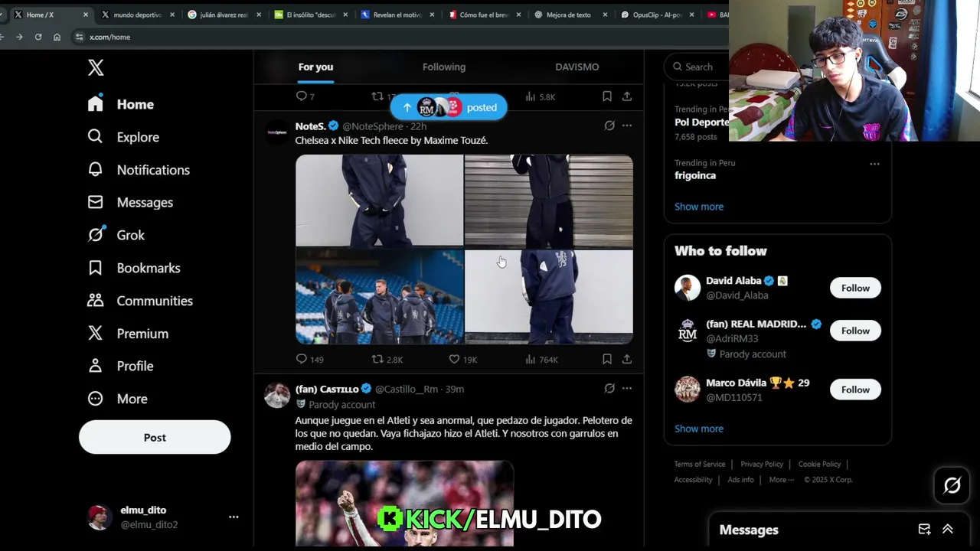Open David Alaba profile picture
Image resolution: width=980 pixels, height=551 pixels.
coord(688,288)
